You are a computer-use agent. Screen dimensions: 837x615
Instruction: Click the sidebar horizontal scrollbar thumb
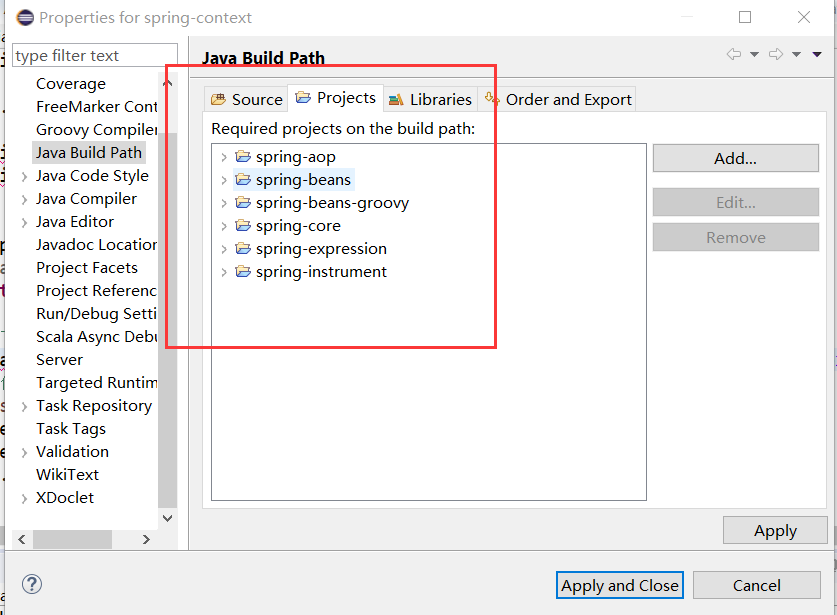[x=73, y=539]
